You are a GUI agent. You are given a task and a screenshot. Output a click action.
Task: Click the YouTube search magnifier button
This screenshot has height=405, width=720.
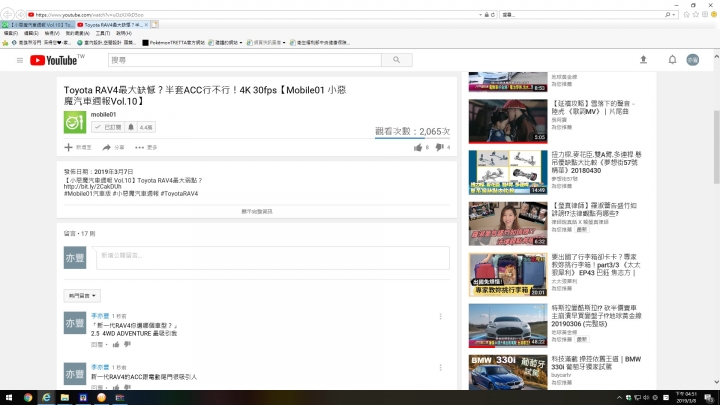point(397,60)
